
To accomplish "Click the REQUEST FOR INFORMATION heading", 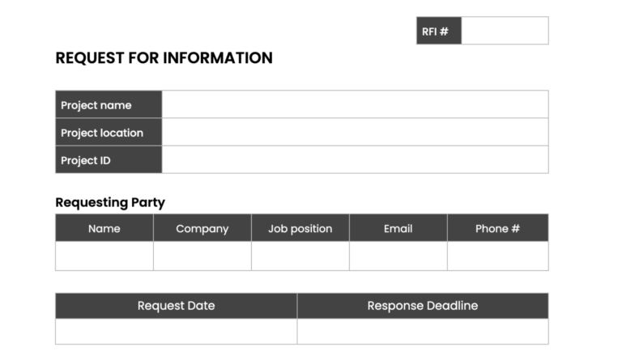I will coord(164,57).
